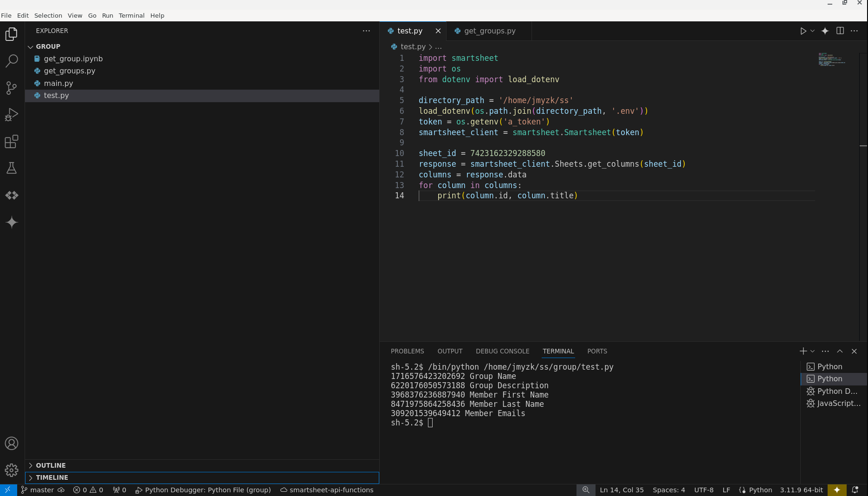This screenshot has height=496, width=868.
Task: Split the editor to the right
Action: (x=840, y=31)
